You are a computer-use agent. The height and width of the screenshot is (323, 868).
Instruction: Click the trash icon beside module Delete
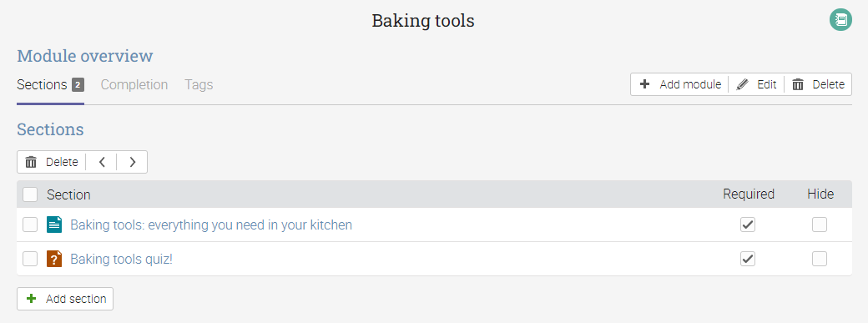(798, 85)
